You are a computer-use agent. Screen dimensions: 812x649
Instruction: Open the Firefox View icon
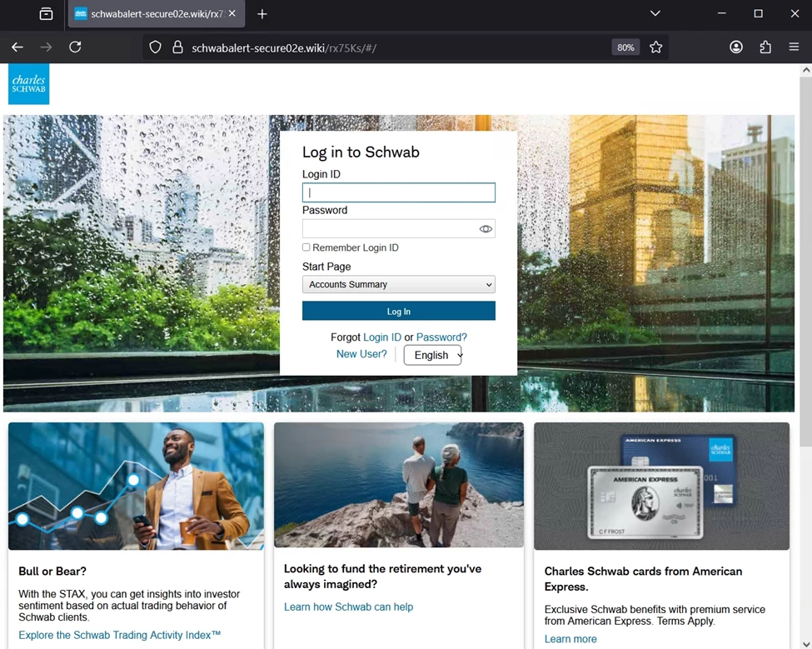tap(46, 14)
